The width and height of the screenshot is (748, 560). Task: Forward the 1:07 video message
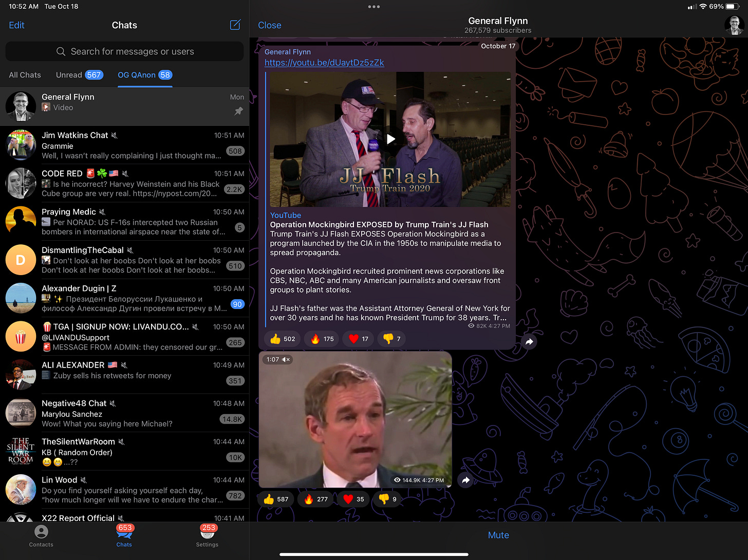tap(465, 480)
